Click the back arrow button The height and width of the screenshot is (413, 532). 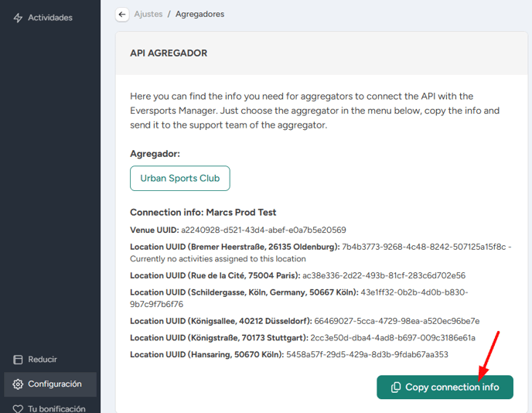pyautogui.click(x=122, y=15)
